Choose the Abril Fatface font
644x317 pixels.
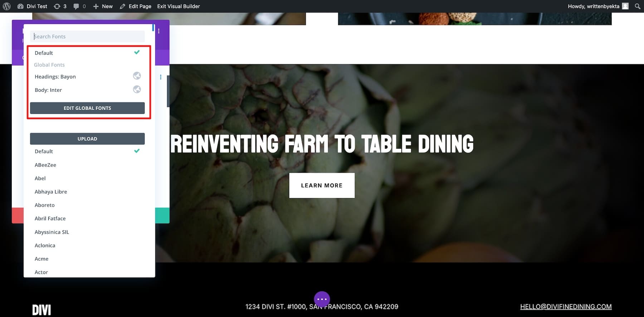click(50, 218)
